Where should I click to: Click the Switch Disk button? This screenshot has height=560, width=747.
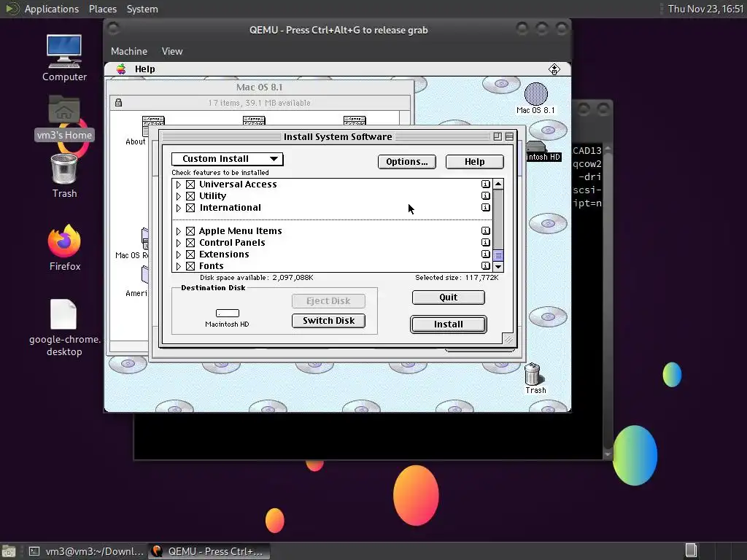coord(329,321)
